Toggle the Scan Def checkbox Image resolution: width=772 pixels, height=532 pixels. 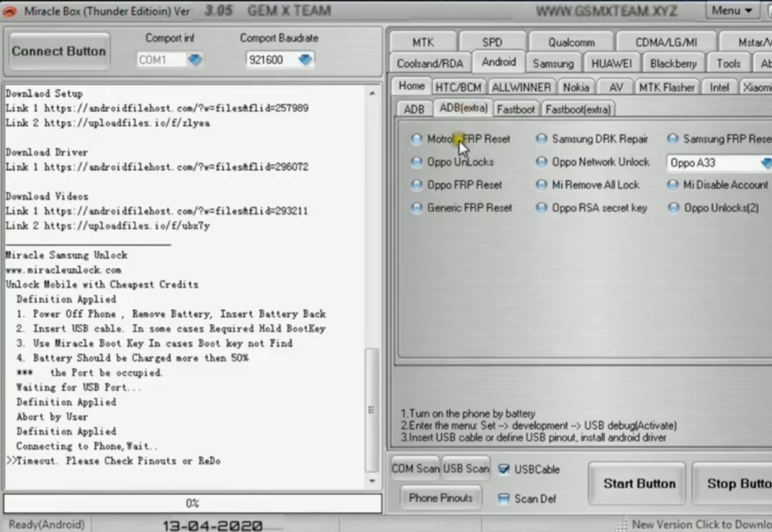pos(504,499)
